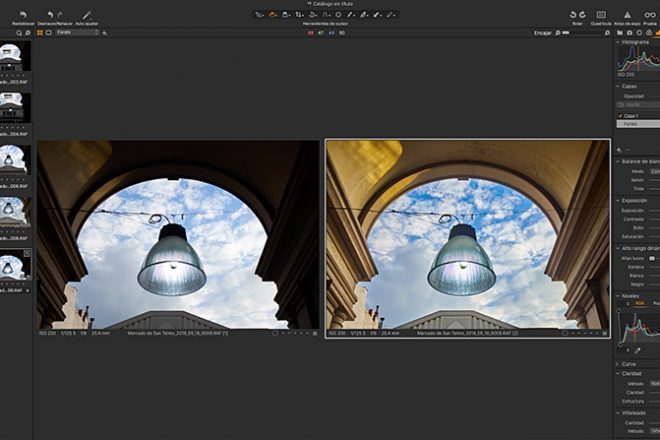Image resolution: width=660 pixels, height=440 pixels.
Task: Click the color tag square under right image
Action: pyautogui.click(x=564, y=333)
